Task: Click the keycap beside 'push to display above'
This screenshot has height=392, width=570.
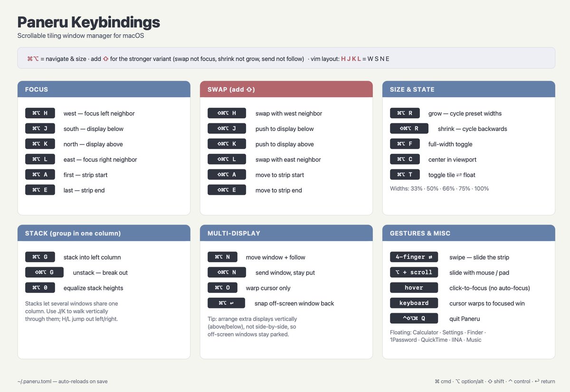Action: coord(227,144)
